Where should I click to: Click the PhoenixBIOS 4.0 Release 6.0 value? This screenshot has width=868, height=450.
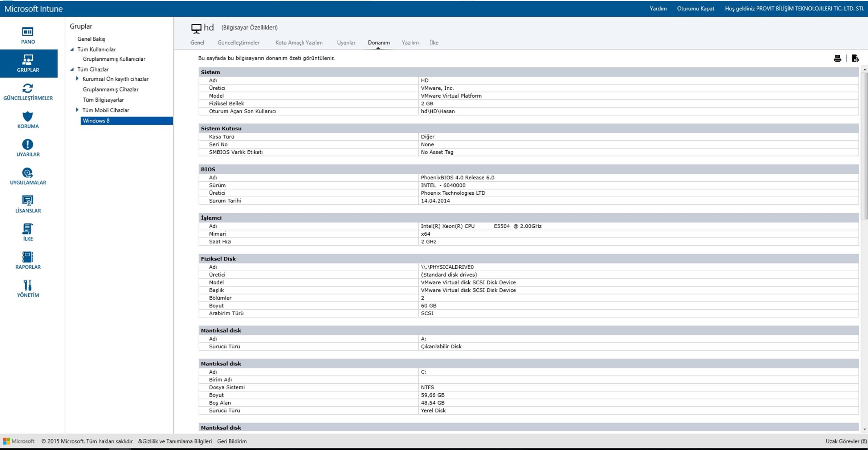(x=457, y=178)
